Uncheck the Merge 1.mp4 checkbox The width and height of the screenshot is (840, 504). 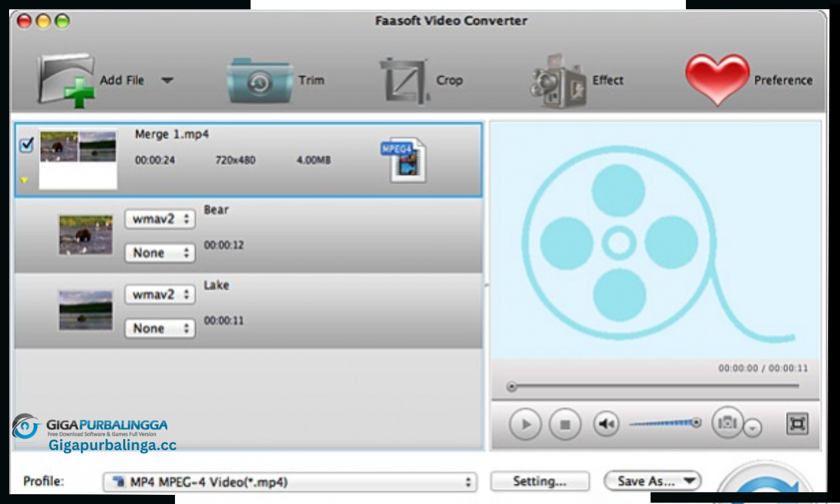27,145
